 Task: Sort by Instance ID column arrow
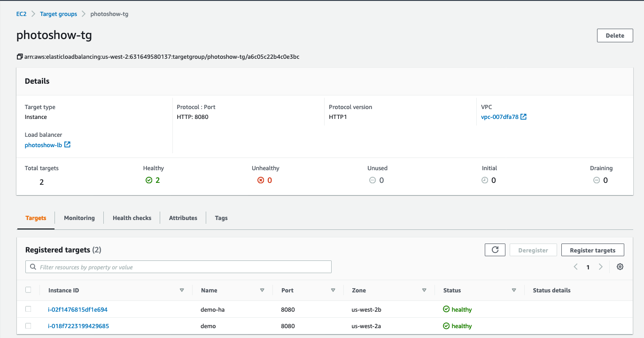[182, 291]
